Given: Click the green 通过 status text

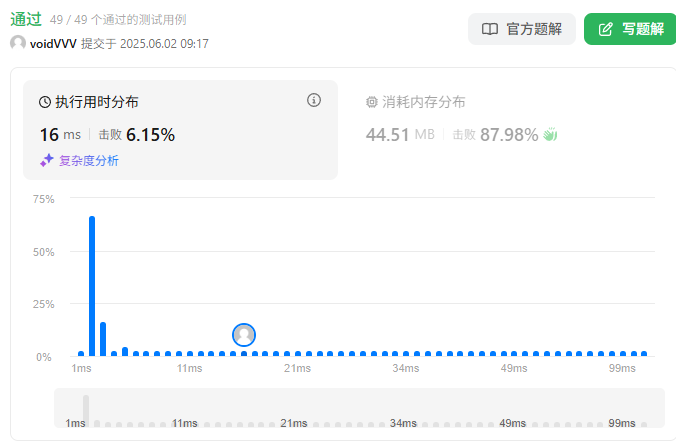Looking at the screenshot, I should (x=26, y=19).
